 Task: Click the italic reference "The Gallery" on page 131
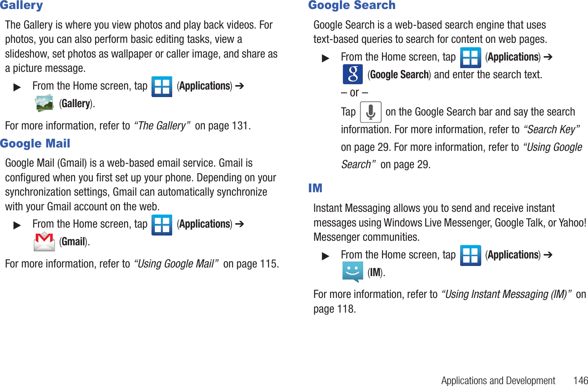(162, 126)
